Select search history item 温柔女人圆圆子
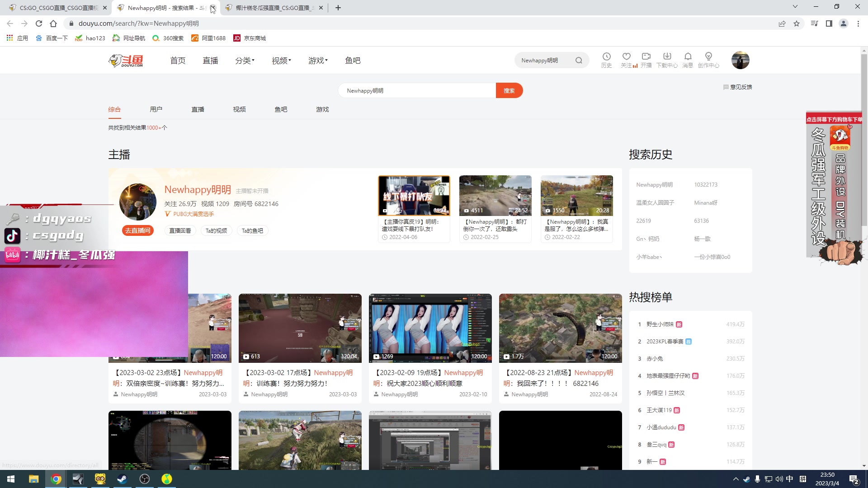 (655, 203)
